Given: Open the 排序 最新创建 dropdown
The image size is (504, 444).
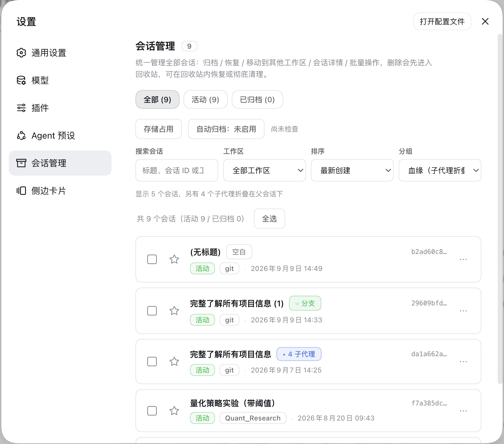Looking at the screenshot, I should (352, 170).
